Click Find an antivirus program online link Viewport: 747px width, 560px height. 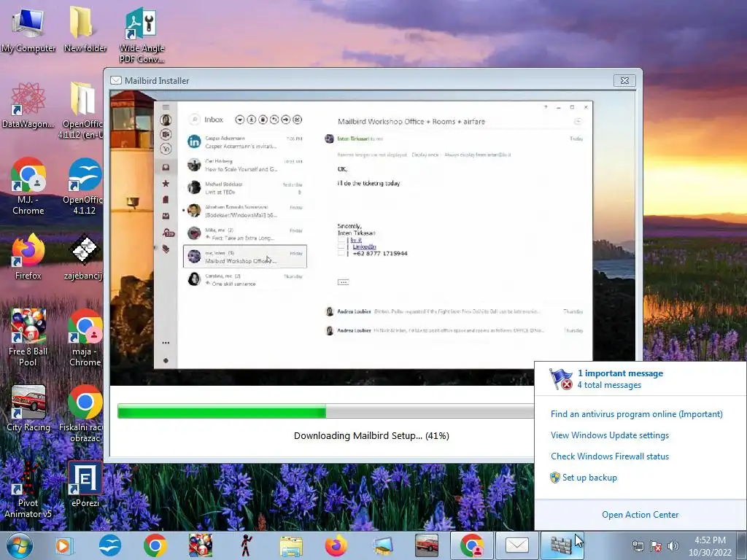point(636,414)
